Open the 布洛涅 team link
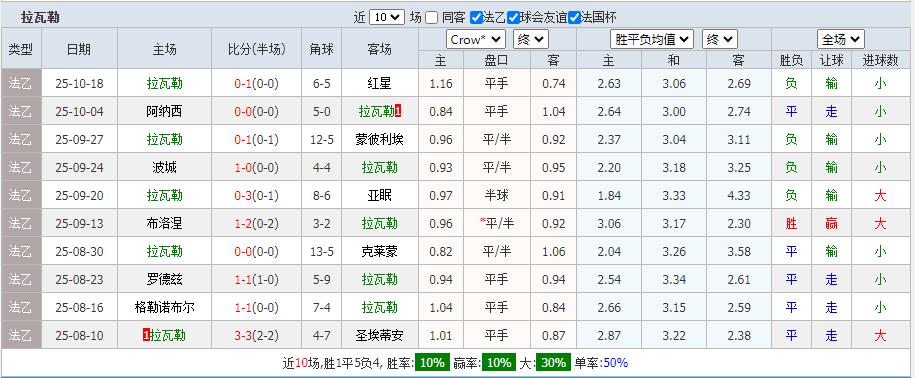The height and width of the screenshot is (378, 915). click(165, 223)
